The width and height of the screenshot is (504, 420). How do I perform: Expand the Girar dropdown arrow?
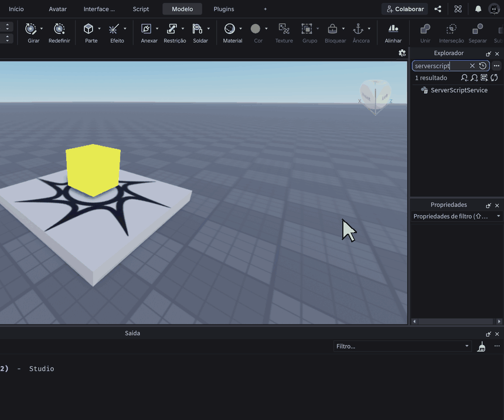click(42, 29)
